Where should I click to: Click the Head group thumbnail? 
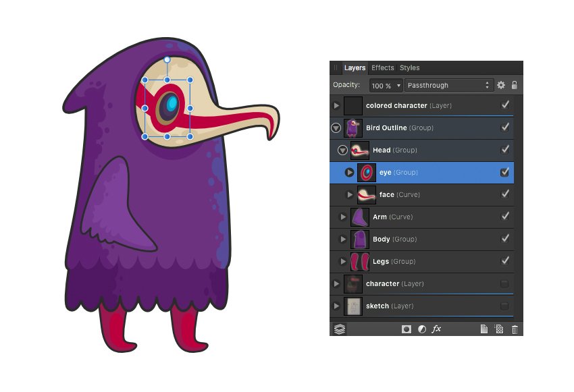[x=360, y=150]
